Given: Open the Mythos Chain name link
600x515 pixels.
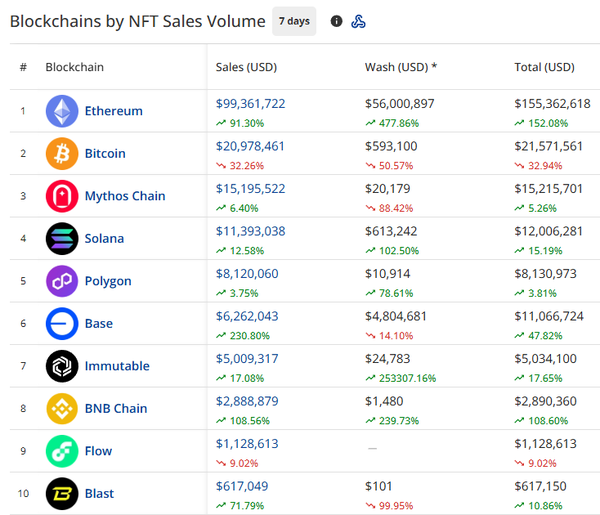Looking at the screenshot, I should pos(125,196).
